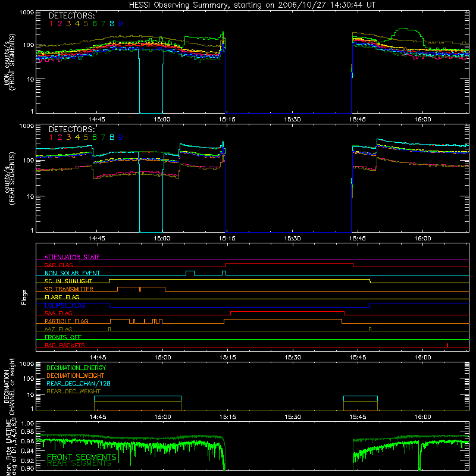Click the deep livetime dip just before 16:00
This screenshot has width=476, height=476.
419,457
